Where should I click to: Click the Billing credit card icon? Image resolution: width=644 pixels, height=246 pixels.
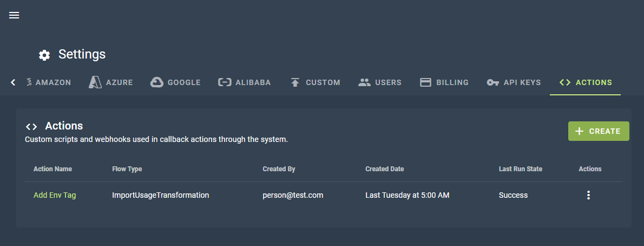[x=426, y=82]
